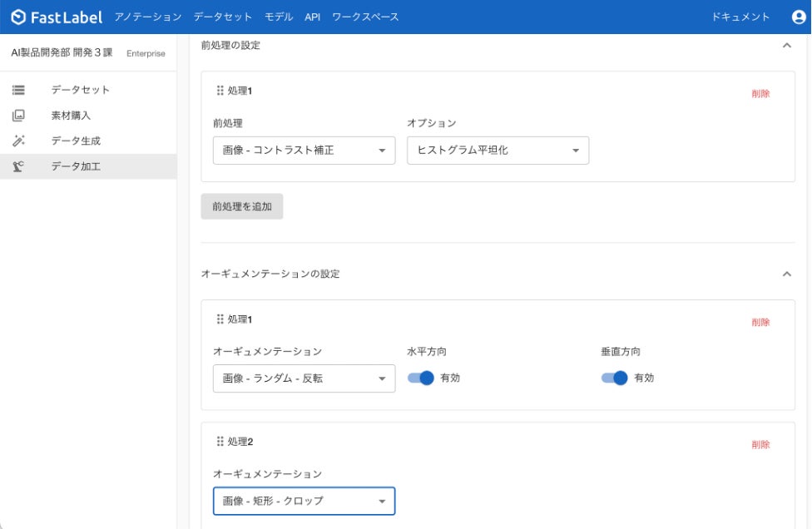Click the 素材購入 image icon in sidebar

pyautogui.click(x=18, y=116)
